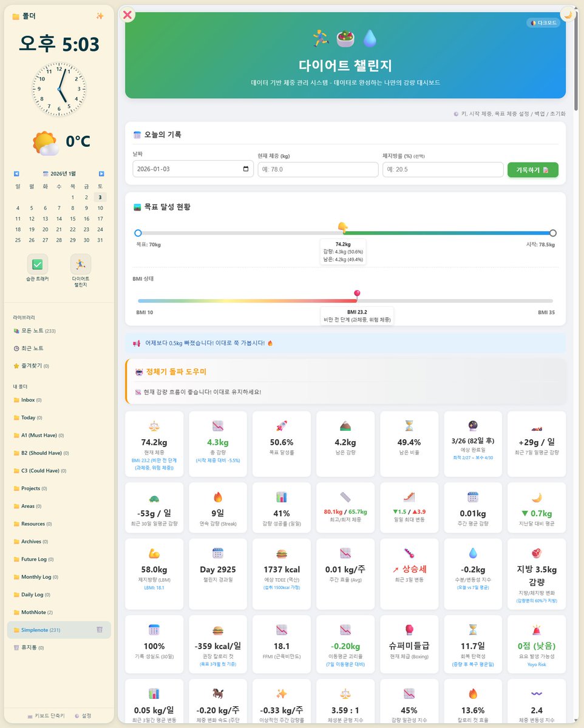Viewport: 584px width, 728px height.
Task: Open the Monthly Log folder
Action: 59,576
